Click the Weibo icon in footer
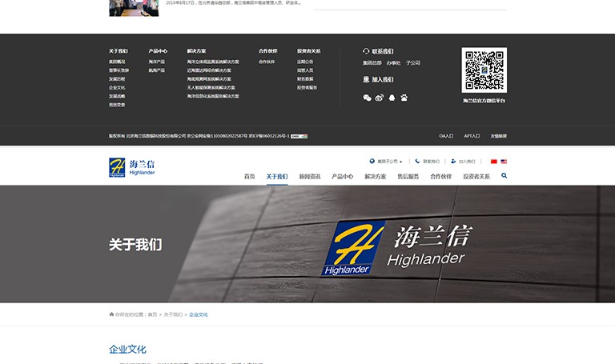The height and width of the screenshot is (364, 615). 380,98
